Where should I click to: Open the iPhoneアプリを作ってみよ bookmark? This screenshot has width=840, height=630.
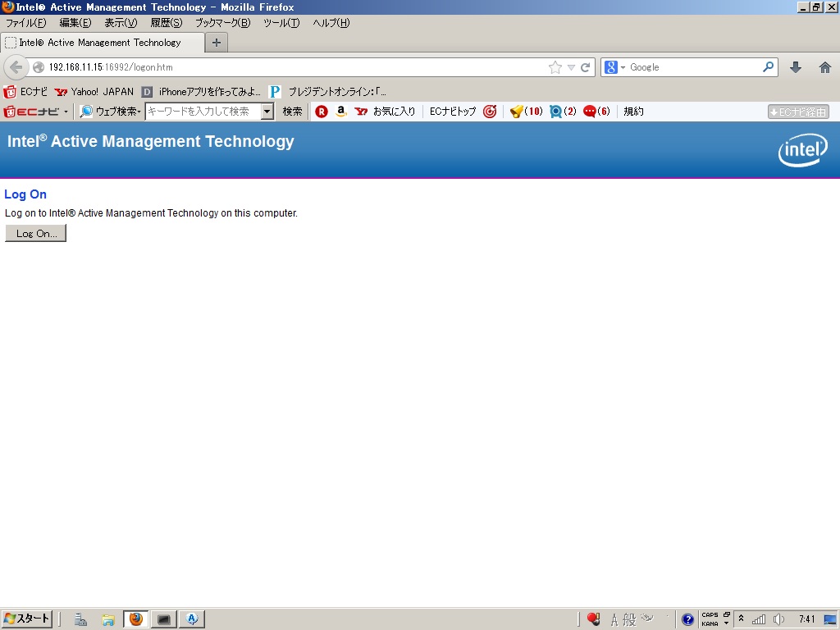pyautogui.click(x=202, y=92)
